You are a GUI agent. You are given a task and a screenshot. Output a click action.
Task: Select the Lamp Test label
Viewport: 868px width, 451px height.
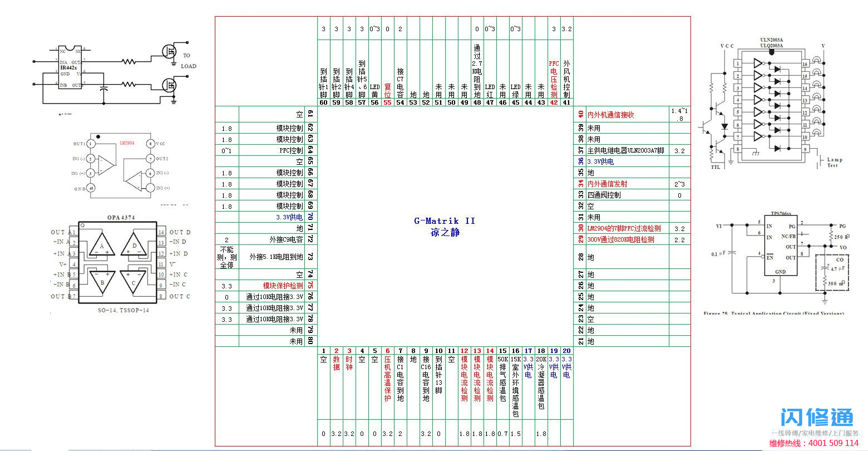pyautogui.click(x=835, y=163)
